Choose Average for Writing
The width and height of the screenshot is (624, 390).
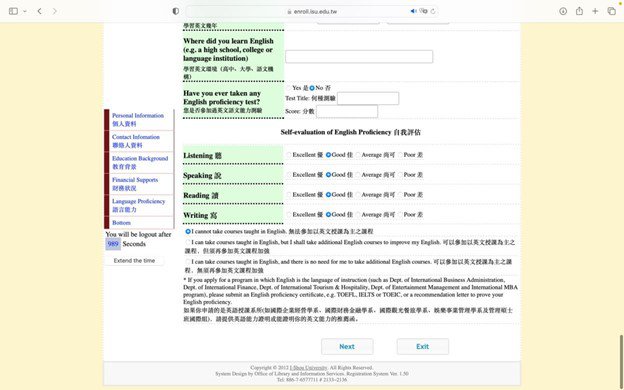click(x=358, y=214)
